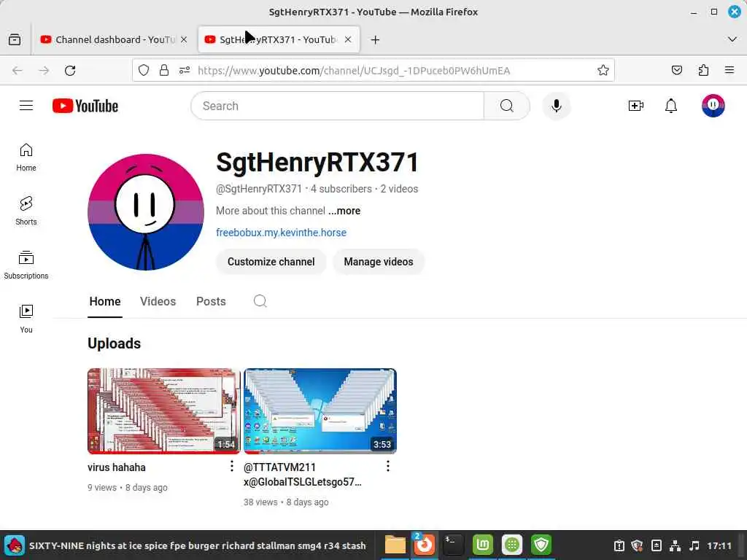Click the Uploads section heading
The image size is (747, 560).
pos(115,343)
